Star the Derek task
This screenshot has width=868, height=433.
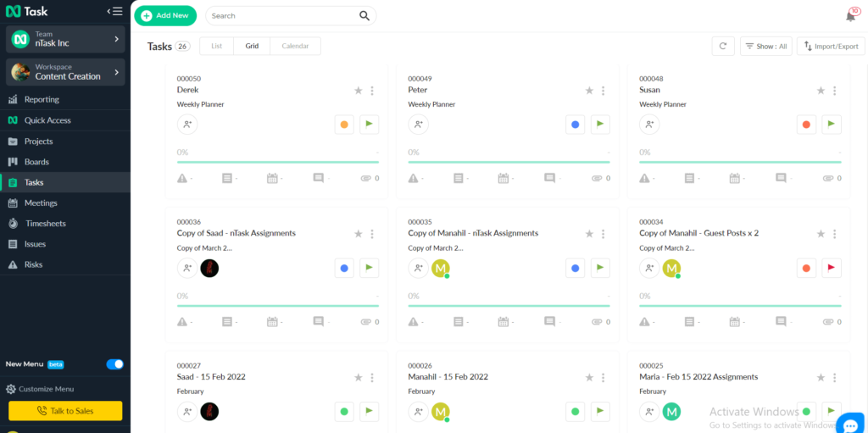click(359, 91)
